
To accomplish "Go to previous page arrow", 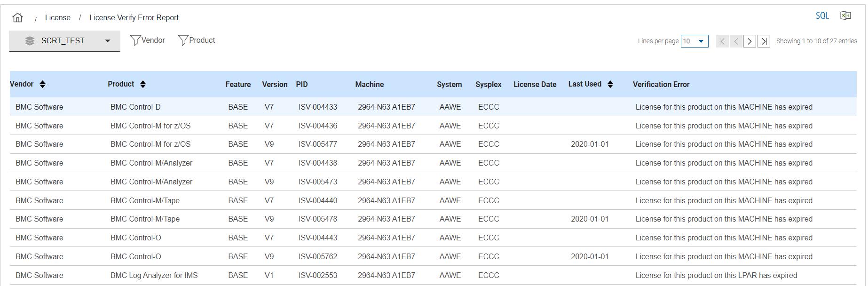I will 736,41.
